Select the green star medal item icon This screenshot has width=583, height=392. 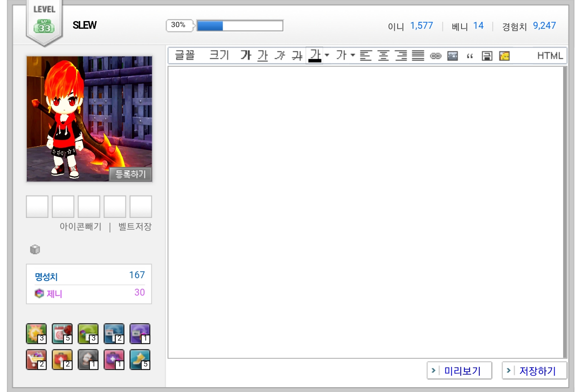pos(36,334)
